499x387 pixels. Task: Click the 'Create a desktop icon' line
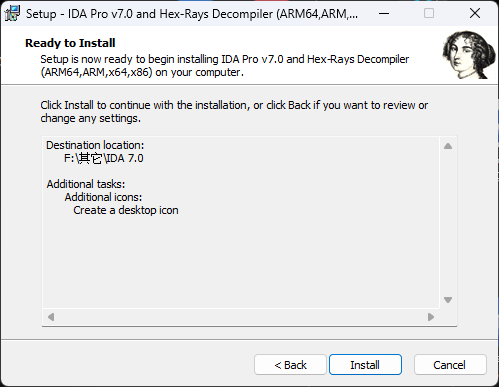[126, 210]
